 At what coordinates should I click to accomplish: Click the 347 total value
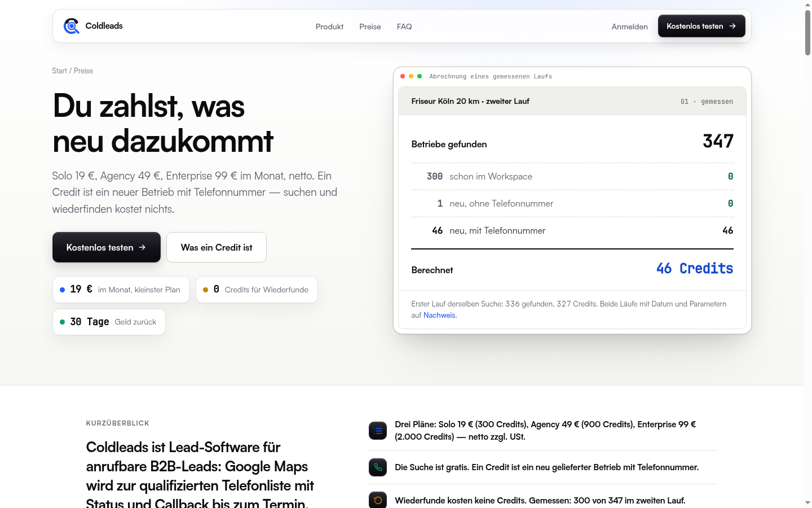(718, 141)
